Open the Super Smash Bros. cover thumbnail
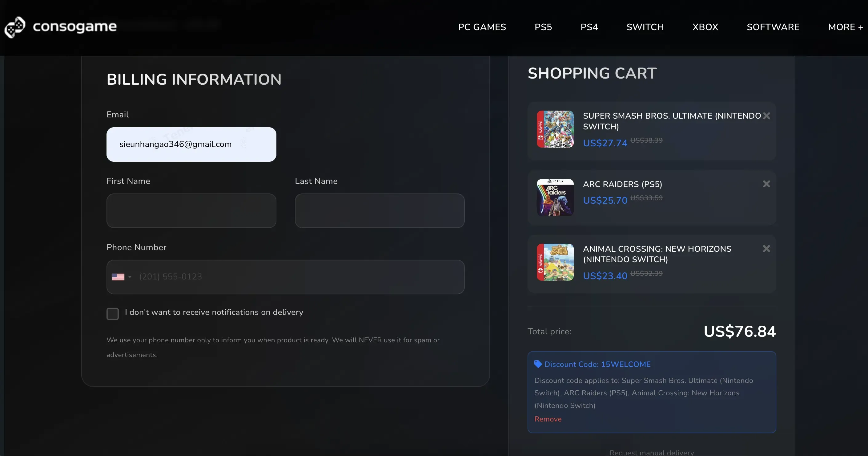 pyautogui.click(x=555, y=129)
